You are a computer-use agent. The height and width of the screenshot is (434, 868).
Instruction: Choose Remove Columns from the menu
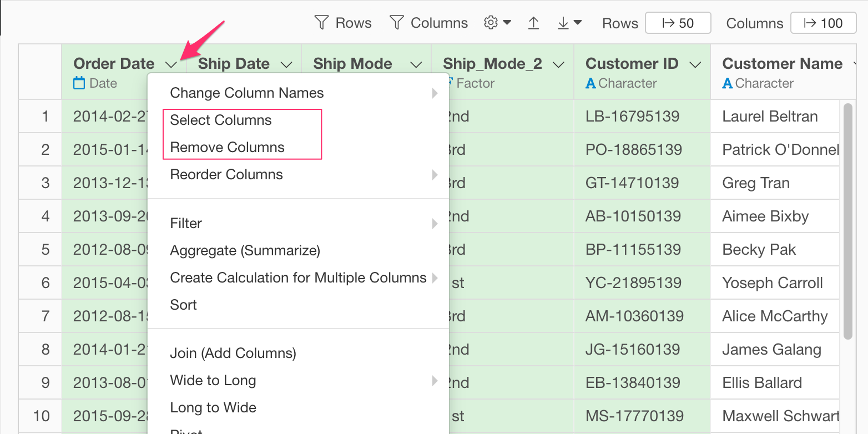[227, 148]
